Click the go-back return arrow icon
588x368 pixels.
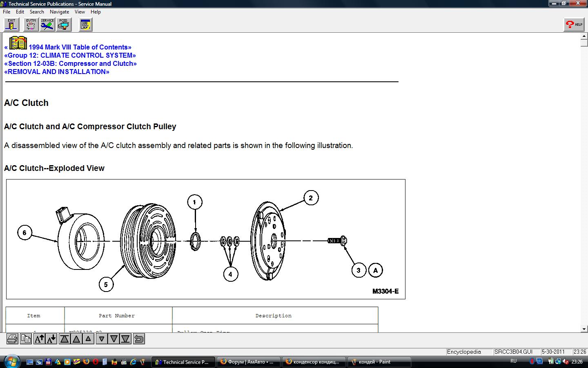point(139,339)
